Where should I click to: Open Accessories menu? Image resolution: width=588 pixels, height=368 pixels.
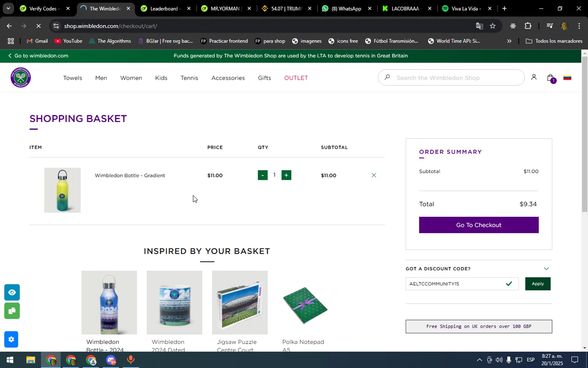tap(228, 78)
